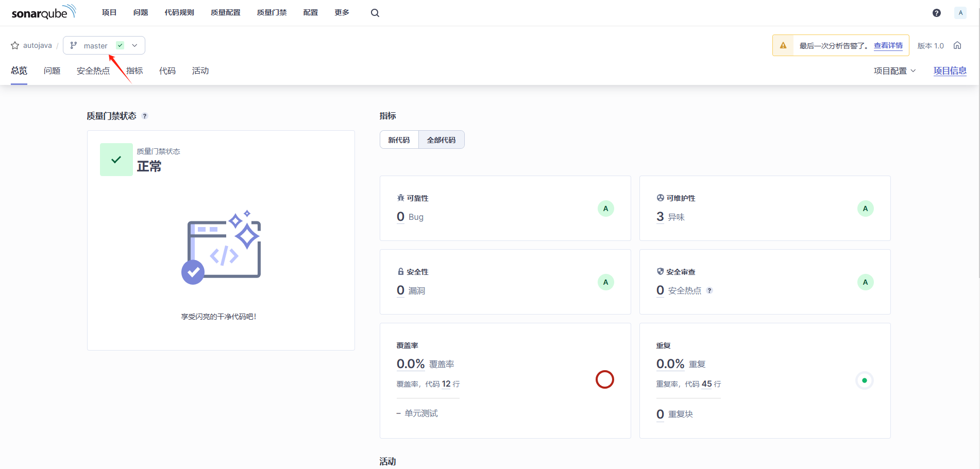Select the 代码 project tab
The image size is (980, 469).
167,71
